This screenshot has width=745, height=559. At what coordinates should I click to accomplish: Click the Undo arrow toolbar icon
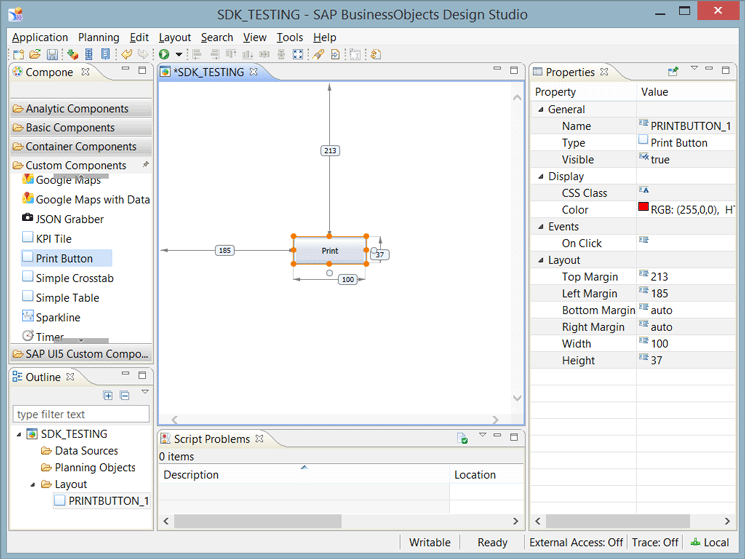point(126,55)
